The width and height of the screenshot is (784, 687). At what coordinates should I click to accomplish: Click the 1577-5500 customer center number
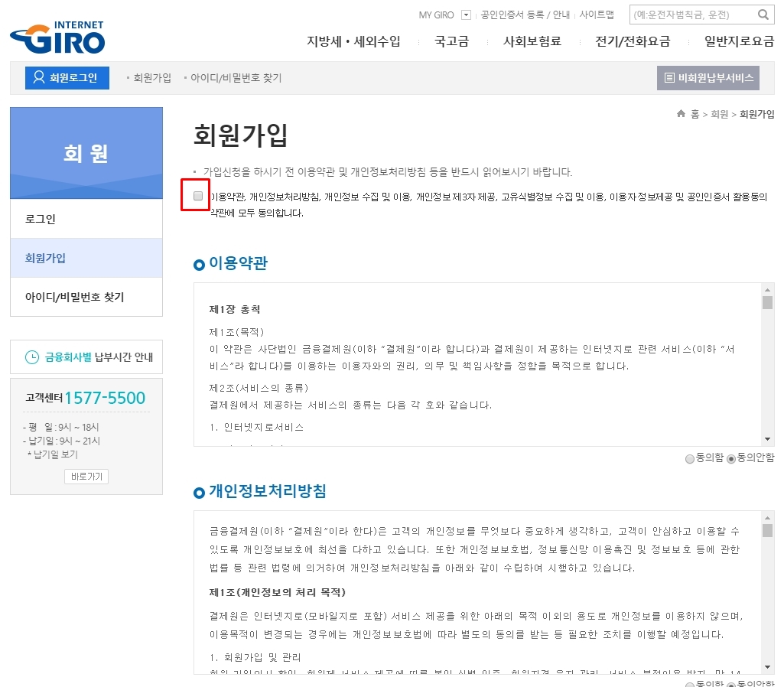click(105, 398)
